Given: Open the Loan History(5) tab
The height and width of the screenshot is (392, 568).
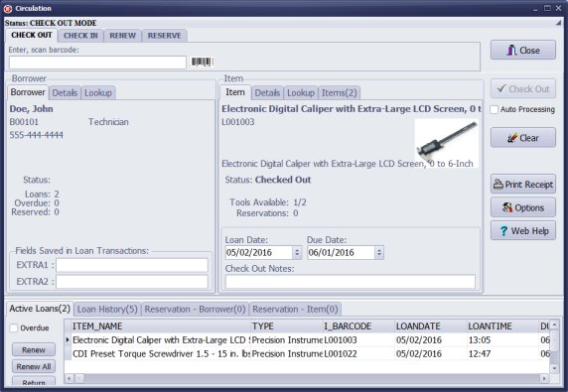Looking at the screenshot, I should [107, 309].
